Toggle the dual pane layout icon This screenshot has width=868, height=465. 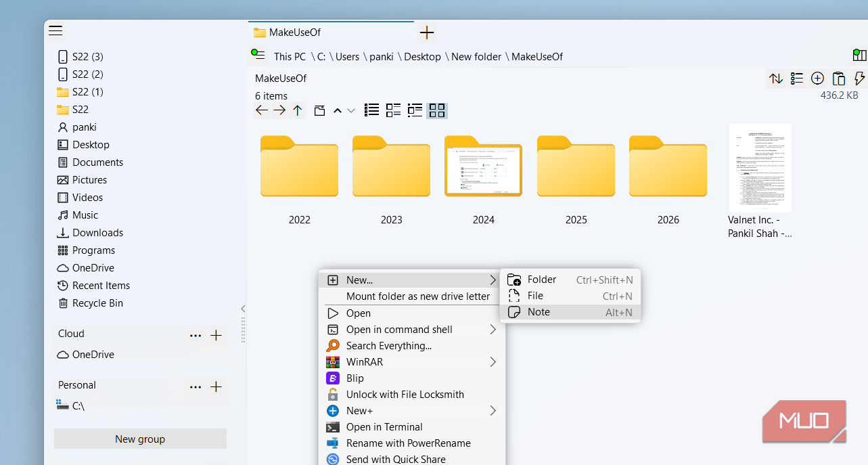tap(859, 56)
